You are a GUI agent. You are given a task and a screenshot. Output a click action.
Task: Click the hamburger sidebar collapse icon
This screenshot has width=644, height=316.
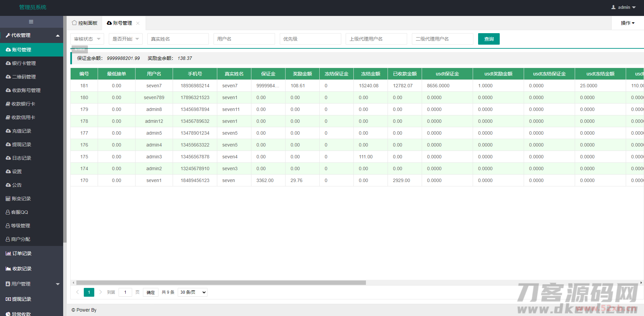tap(31, 22)
